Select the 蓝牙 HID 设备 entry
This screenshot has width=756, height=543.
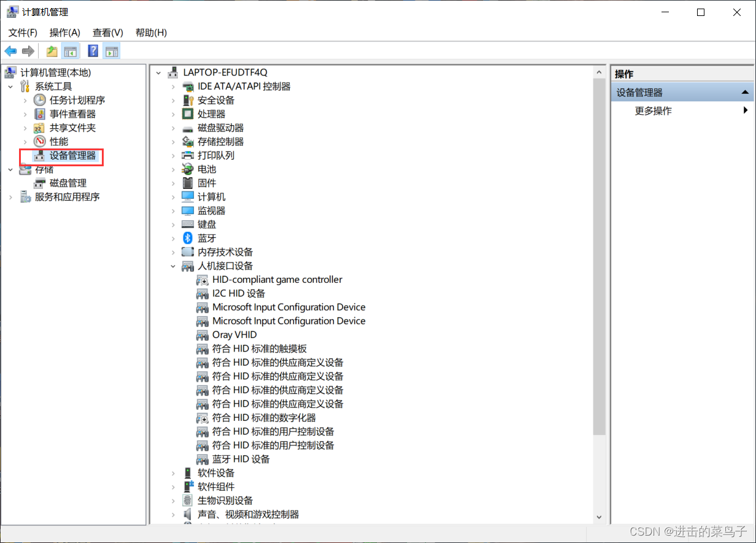tap(241, 459)
